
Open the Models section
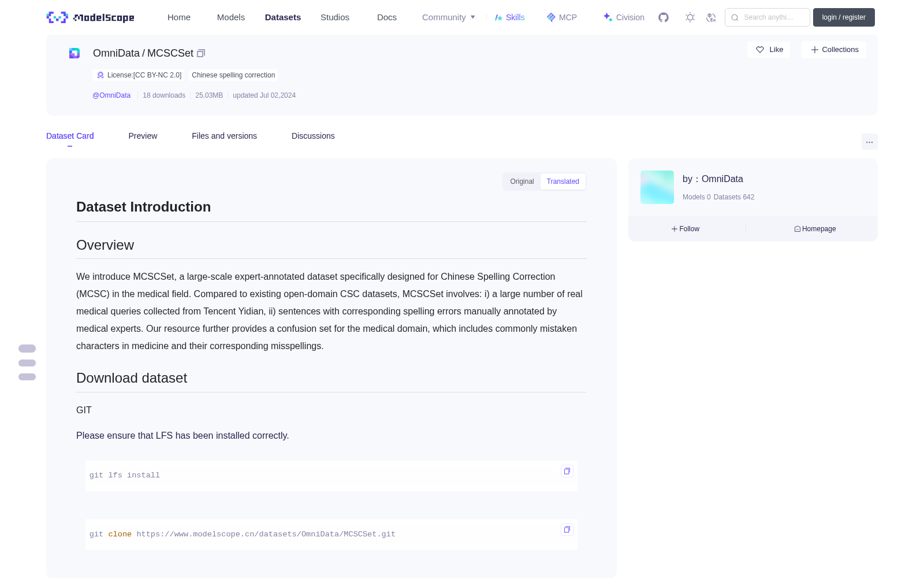[x=231, y=17]
